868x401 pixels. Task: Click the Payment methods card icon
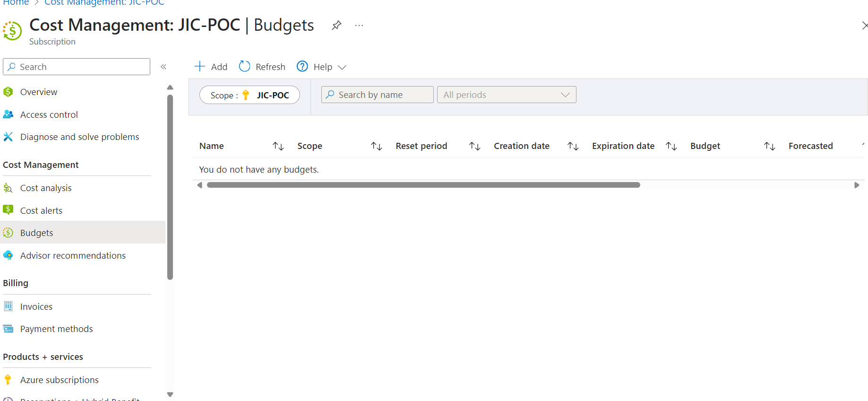pos(8,329)
